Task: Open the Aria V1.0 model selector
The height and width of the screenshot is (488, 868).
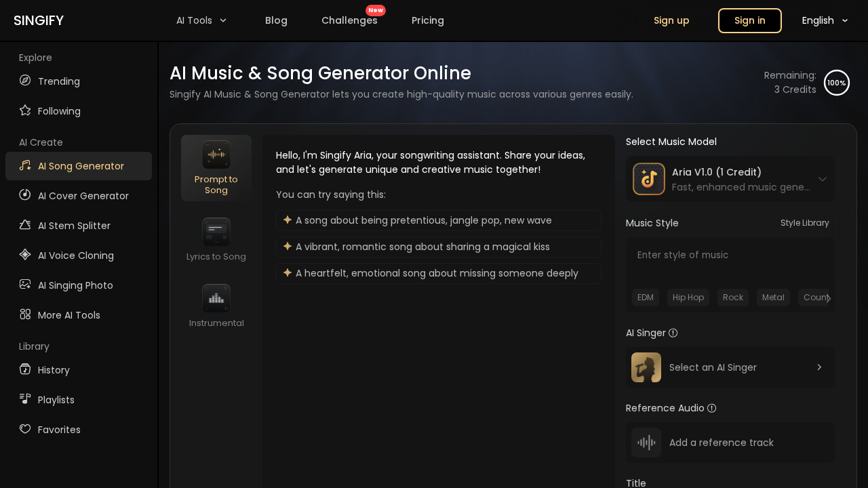Action: [x=730, y=179]
